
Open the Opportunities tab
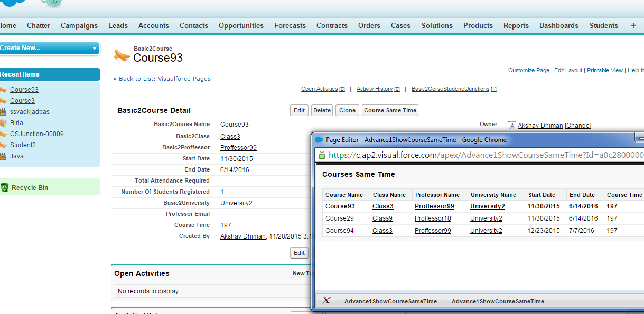click(241, 25)
